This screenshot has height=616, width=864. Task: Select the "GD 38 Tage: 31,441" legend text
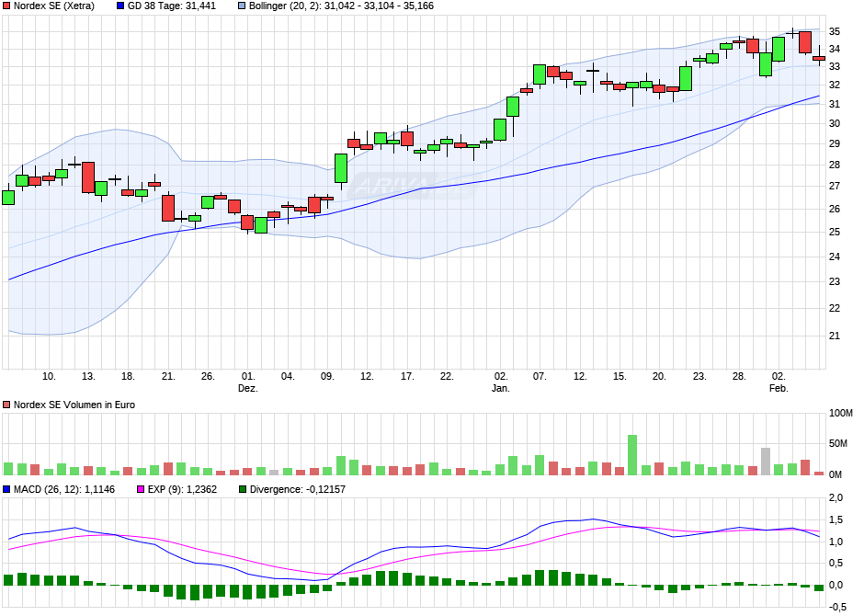pyautogui.click(x=172, y=6)
